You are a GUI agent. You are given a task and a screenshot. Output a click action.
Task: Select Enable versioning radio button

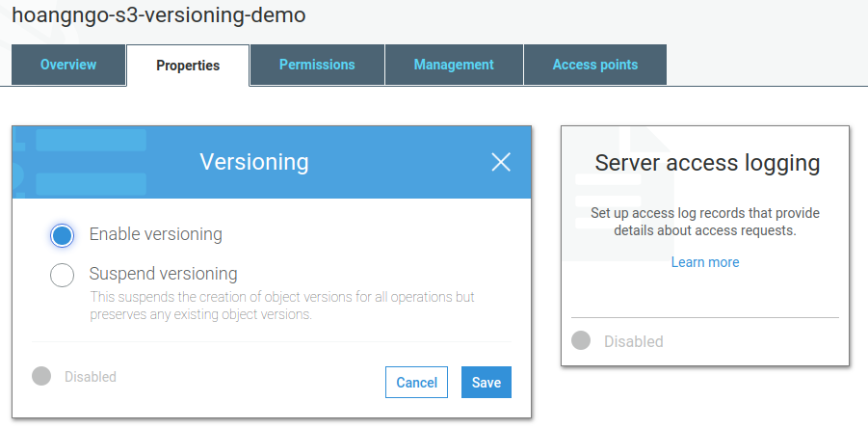coord(63,235)
